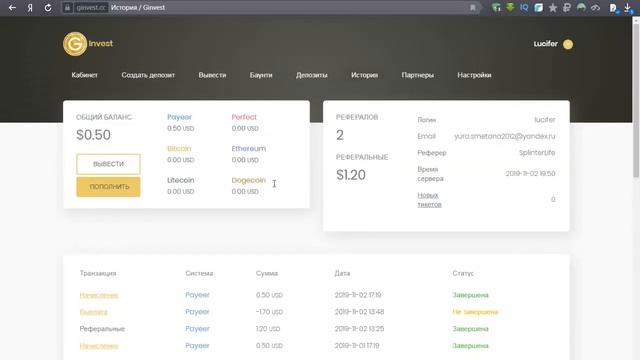Viewport: 640px width, 360px height.
Task: Click the Lucifer username in the header
Action: [545, 44]
